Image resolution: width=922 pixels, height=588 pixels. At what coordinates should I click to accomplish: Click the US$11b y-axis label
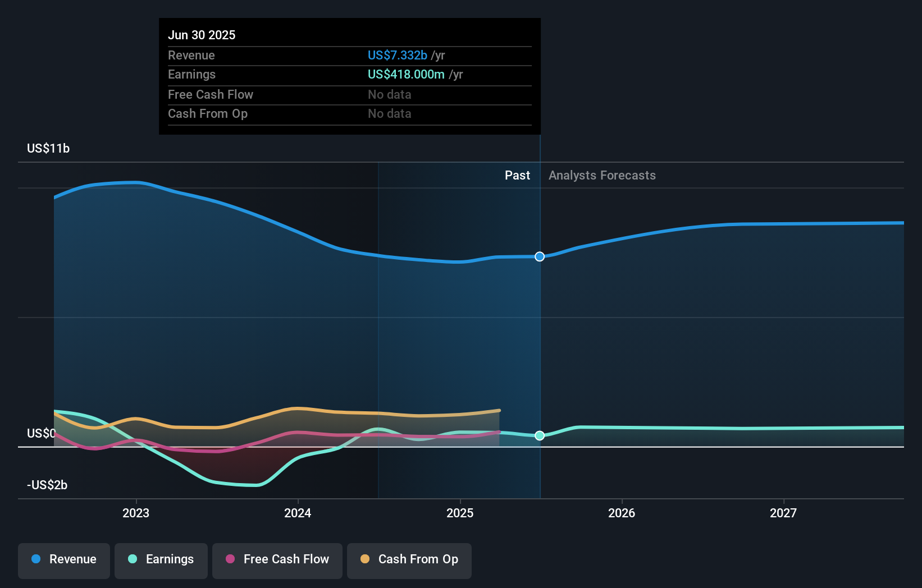pos(48,148)
